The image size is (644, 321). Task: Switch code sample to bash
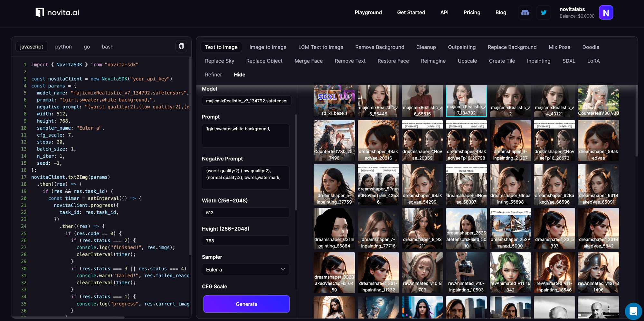coord(108,47)
